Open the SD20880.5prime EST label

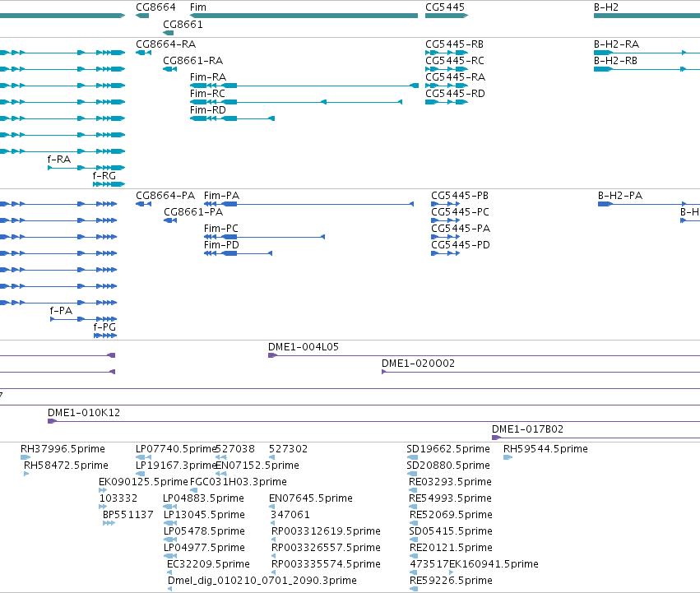(448, 466)
